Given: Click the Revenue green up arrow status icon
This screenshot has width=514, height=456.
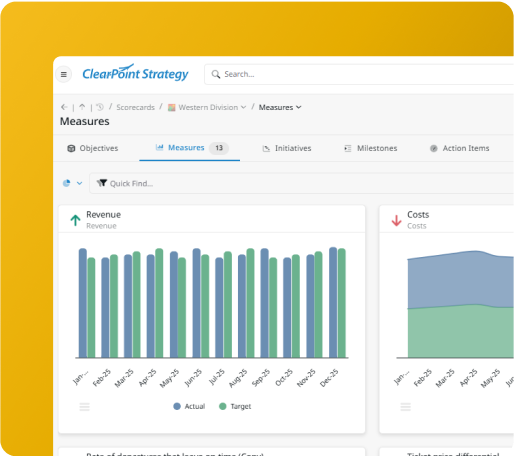Looking at the screenshot, I should 75,220.
